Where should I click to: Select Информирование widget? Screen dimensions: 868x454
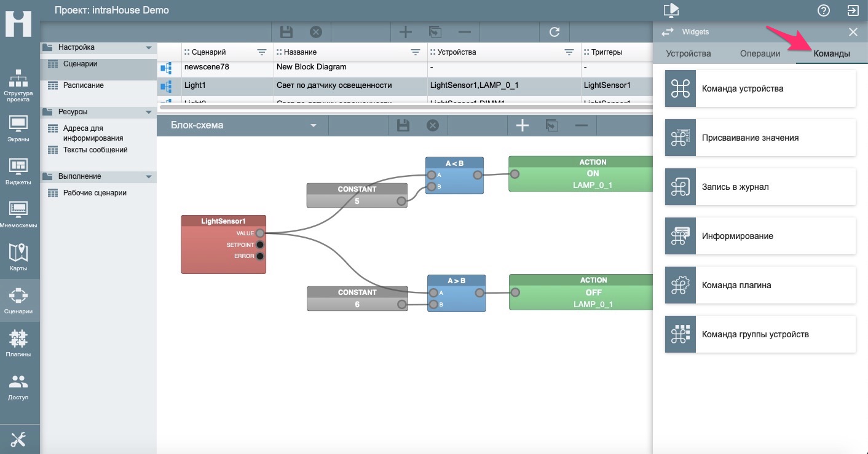pyautogui.click(x=760, y=236)
